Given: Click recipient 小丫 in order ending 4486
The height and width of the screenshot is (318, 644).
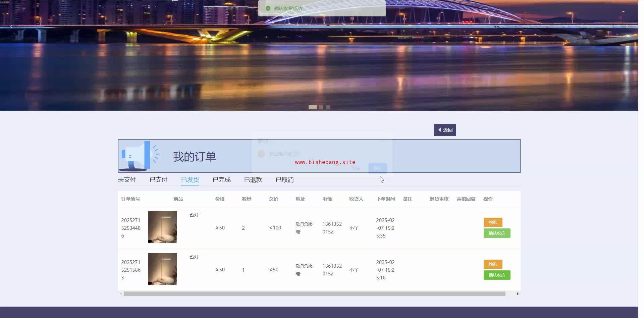Looking at the screenshot, I should coord(354,228).
